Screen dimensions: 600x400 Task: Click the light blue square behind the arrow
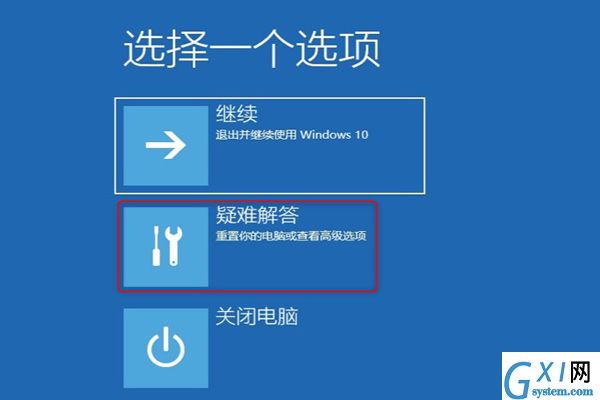(x=166, y=145)
